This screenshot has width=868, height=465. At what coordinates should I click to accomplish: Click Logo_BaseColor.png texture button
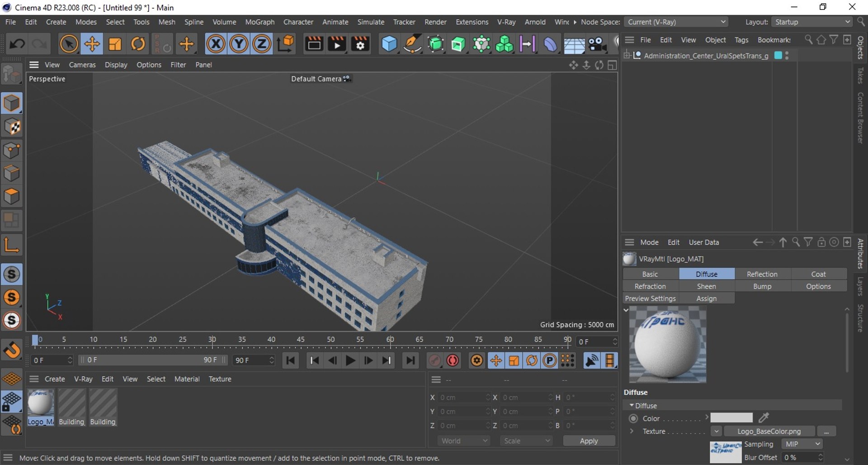coord(769,432)
